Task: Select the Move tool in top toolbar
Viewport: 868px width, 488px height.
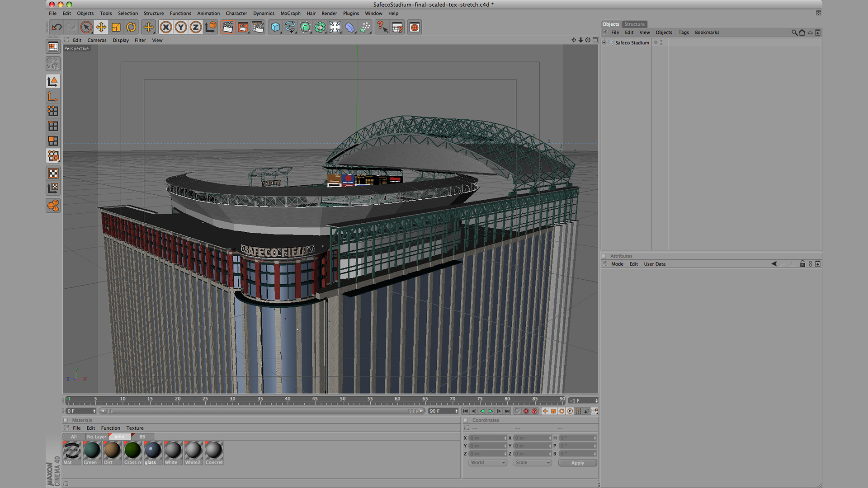Action: (101, 27)
